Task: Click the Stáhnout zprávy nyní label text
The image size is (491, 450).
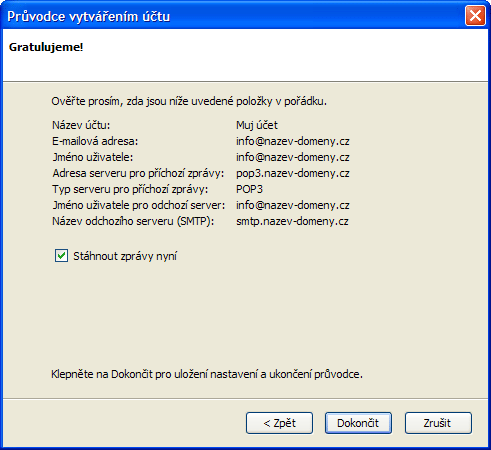Action: (x=125, y=256)
